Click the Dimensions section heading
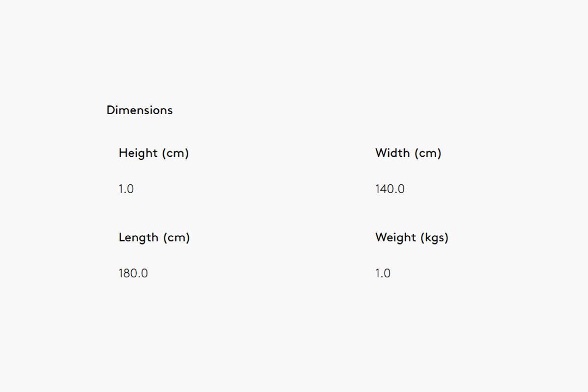588x392 pixels. [140, 110]
